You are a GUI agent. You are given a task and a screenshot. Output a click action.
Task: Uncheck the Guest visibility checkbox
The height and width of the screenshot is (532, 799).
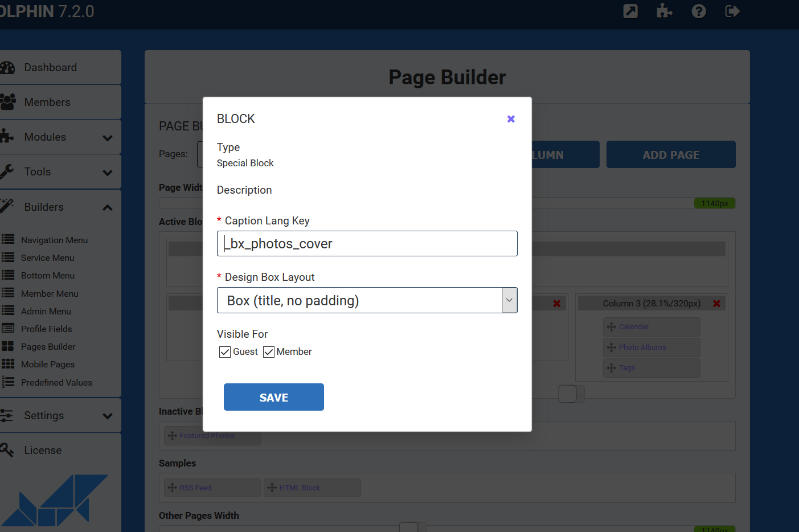coord(225,352)
